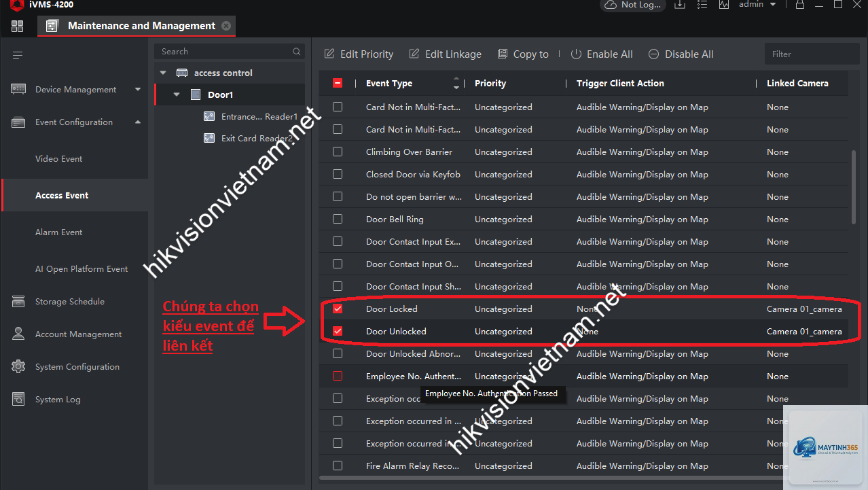868x490 pixels.
Task: Click the Account Management person icon
Action: click(x=18, y=334)
